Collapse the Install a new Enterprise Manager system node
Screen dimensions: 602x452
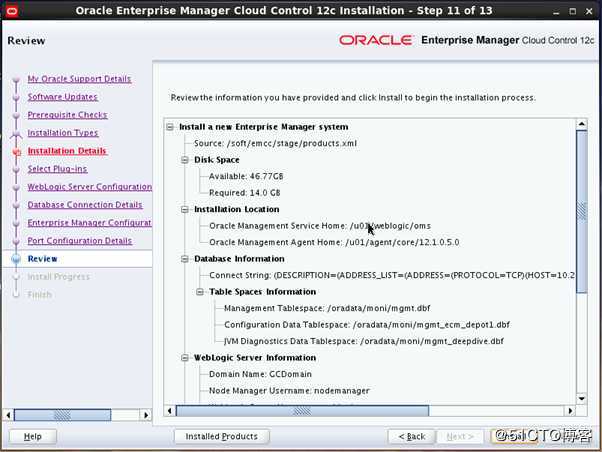170,127
